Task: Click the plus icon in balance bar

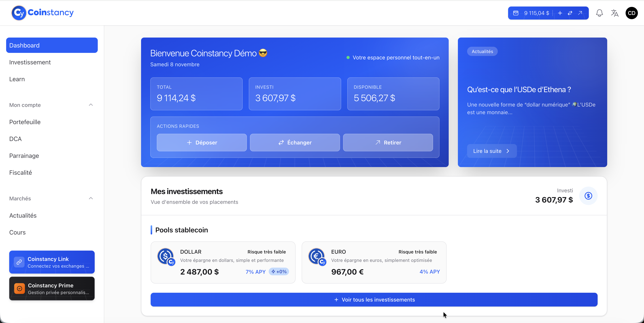Action: [x=560, y=13]
